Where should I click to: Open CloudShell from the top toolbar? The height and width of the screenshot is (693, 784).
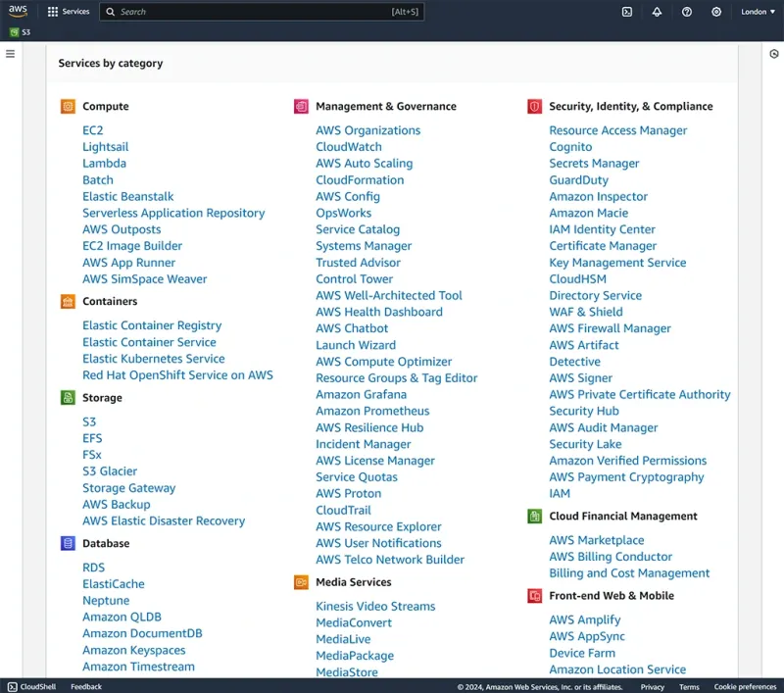[x=627, y=12]
